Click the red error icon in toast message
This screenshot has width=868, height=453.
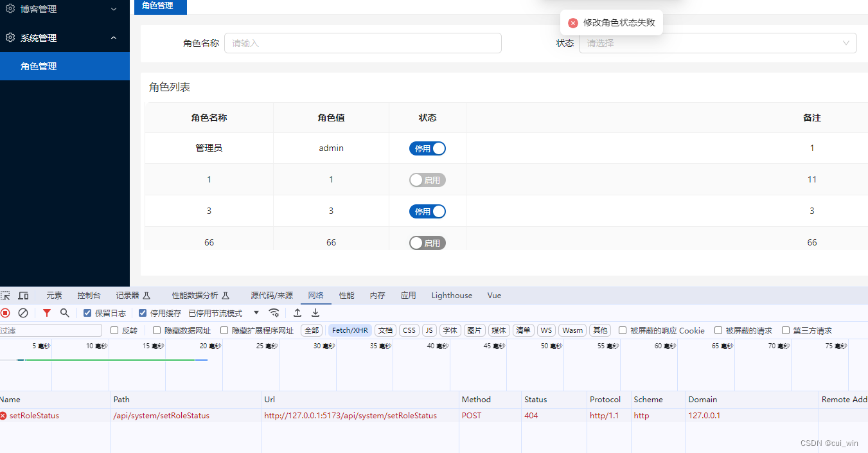coord(573,22)
